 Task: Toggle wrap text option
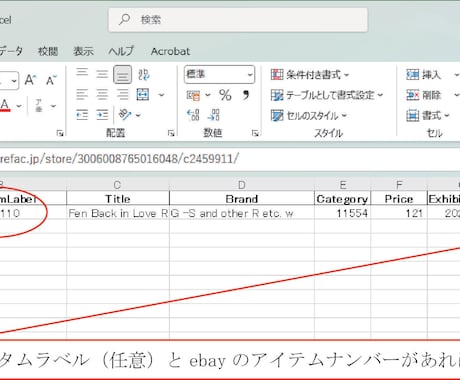[x=144, y=75]
